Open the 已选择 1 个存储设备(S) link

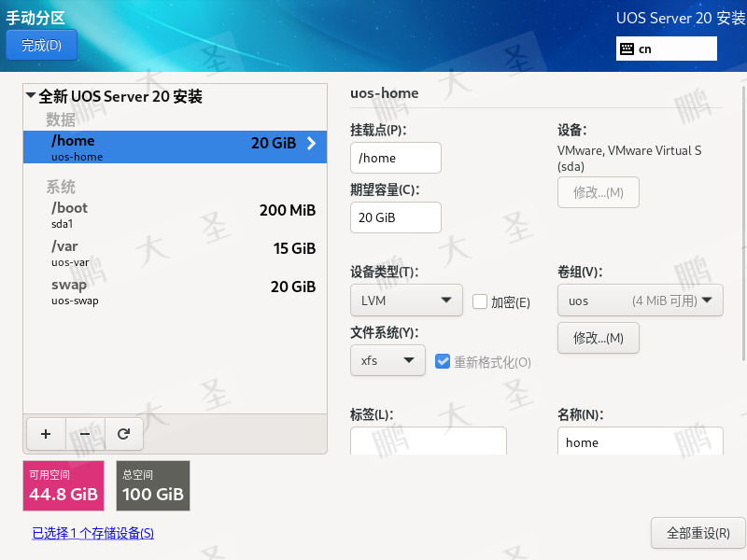92,533
